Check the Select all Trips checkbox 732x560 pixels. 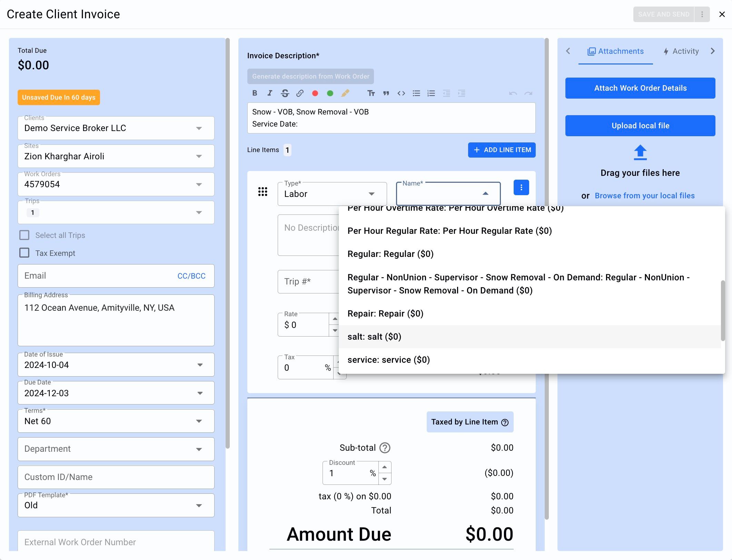click(x=24, y=235)
